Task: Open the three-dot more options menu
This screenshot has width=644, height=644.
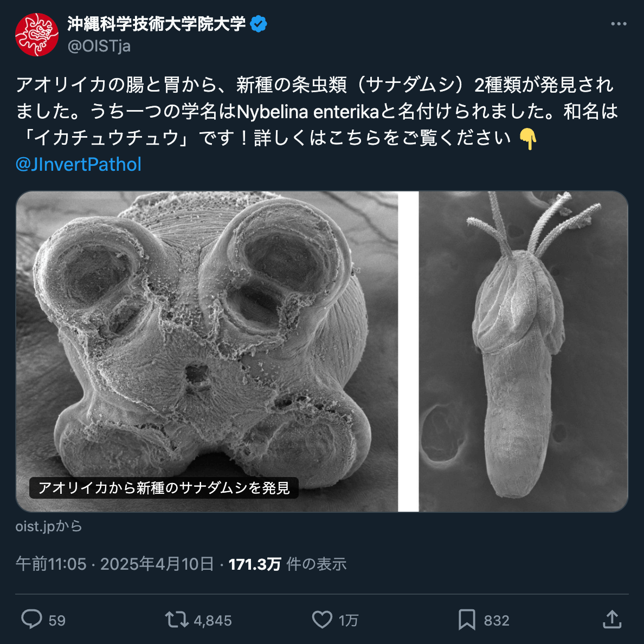Action: click(x=619, y=24)
